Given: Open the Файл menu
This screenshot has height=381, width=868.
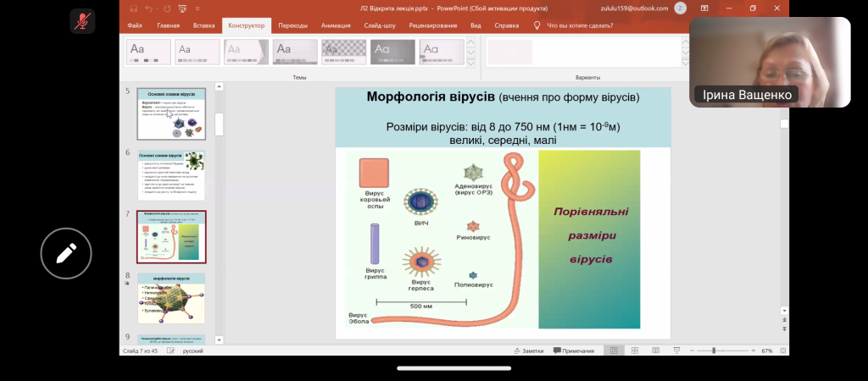Looking at the screenshot, I should tap(135, 25).
